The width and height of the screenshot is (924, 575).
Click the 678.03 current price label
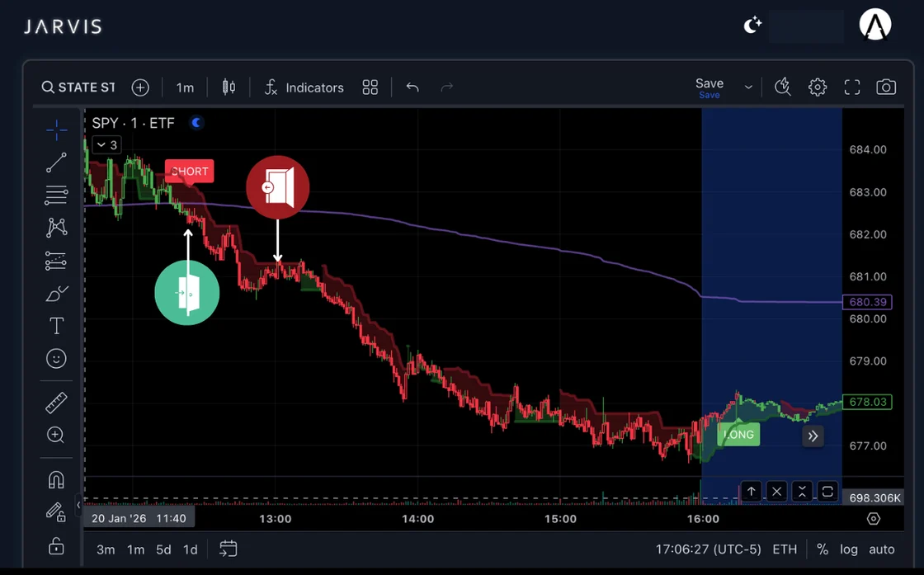[867, 402]
